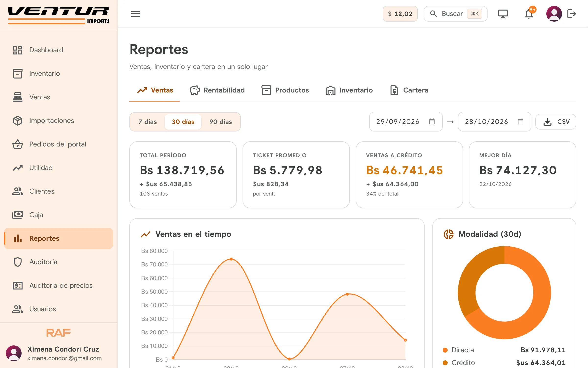Screen dimensions: 588x368
Task: Click the $ 12,02 exchange rate button
Action: click(400, 14)
